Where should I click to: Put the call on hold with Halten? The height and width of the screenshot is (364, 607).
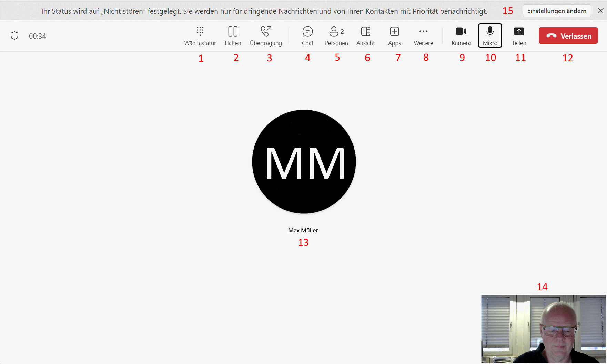(233, 36)
